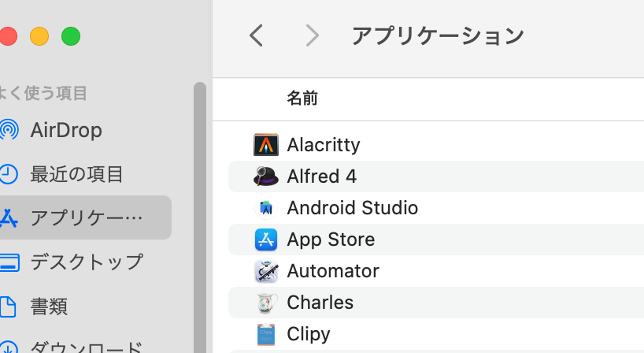Click the Alfred 4 hat icon

click(266, 176)
